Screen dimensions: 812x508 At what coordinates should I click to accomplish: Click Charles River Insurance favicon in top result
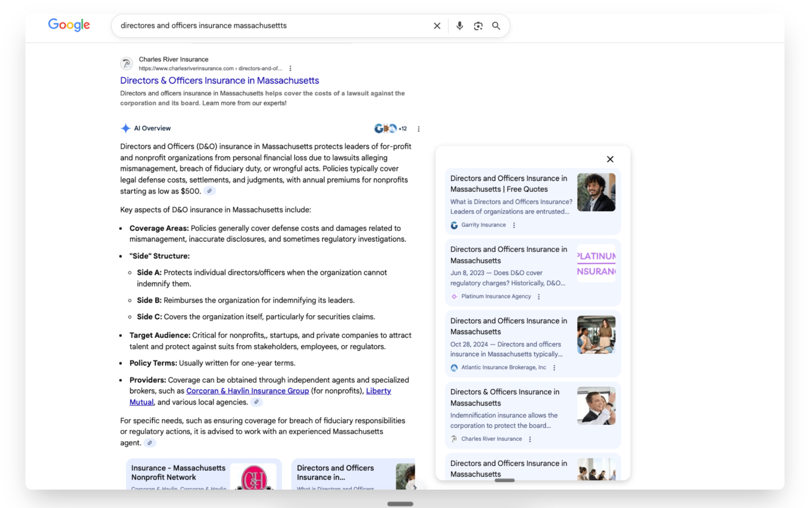pyautogui.click(x=126, y=63)
